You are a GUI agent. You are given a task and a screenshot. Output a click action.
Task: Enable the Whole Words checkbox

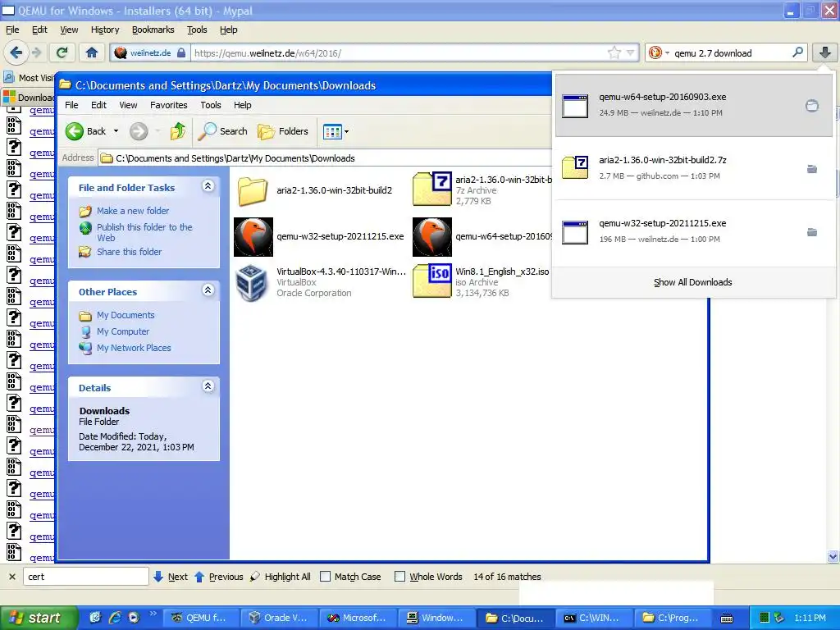[399, 577]
